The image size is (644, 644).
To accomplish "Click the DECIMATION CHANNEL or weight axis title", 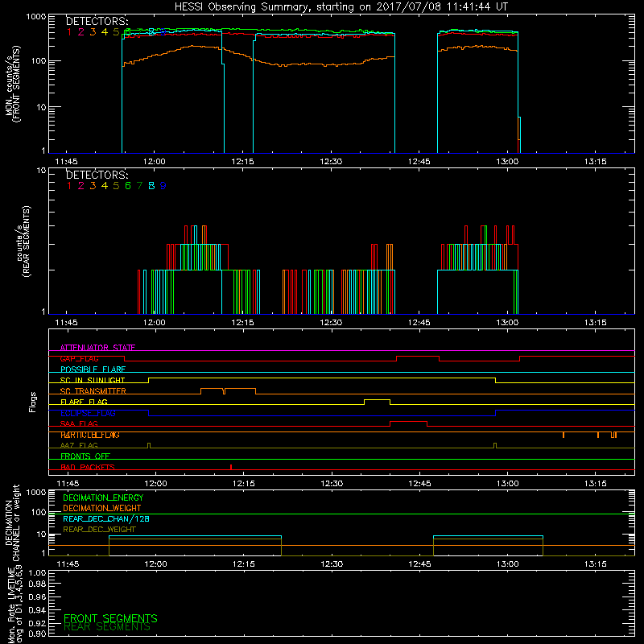I will point(12,522).
